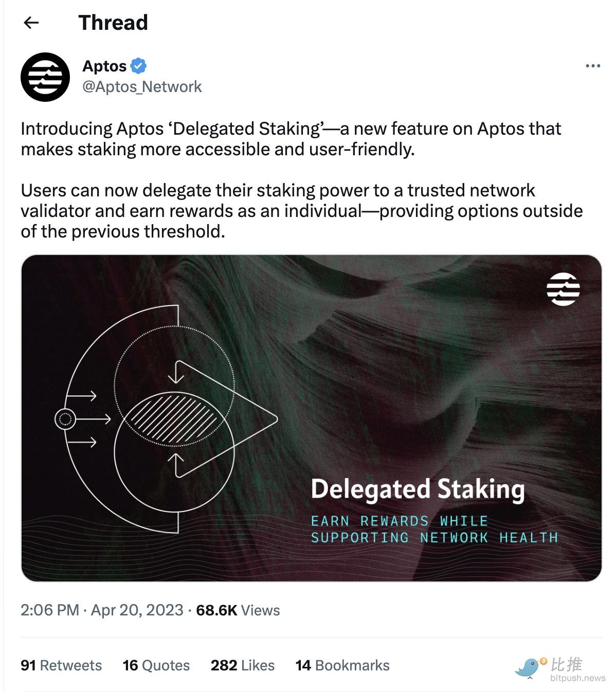View the 68.6K Views count
The image size is (616, 692).
[238, 610]
